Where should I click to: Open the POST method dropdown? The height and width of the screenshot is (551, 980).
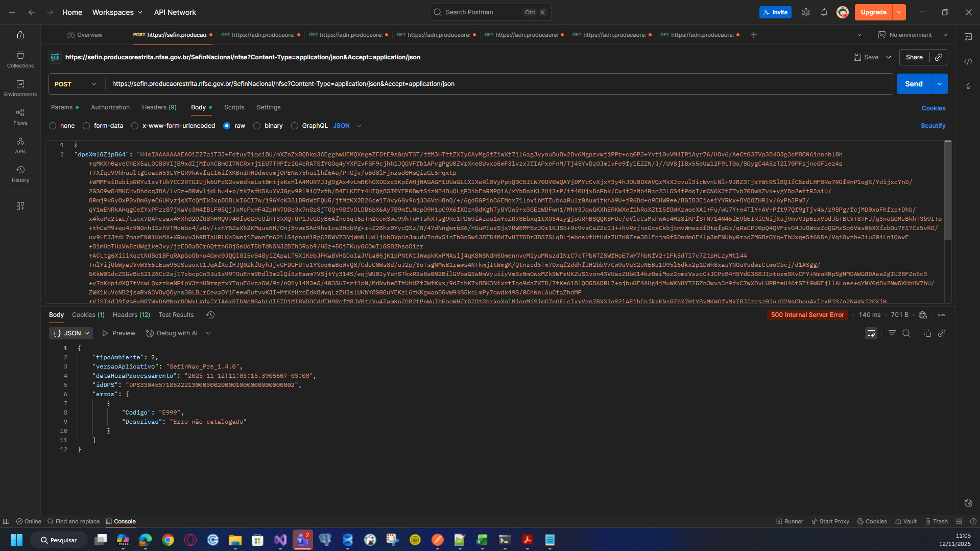click(76, 84)
